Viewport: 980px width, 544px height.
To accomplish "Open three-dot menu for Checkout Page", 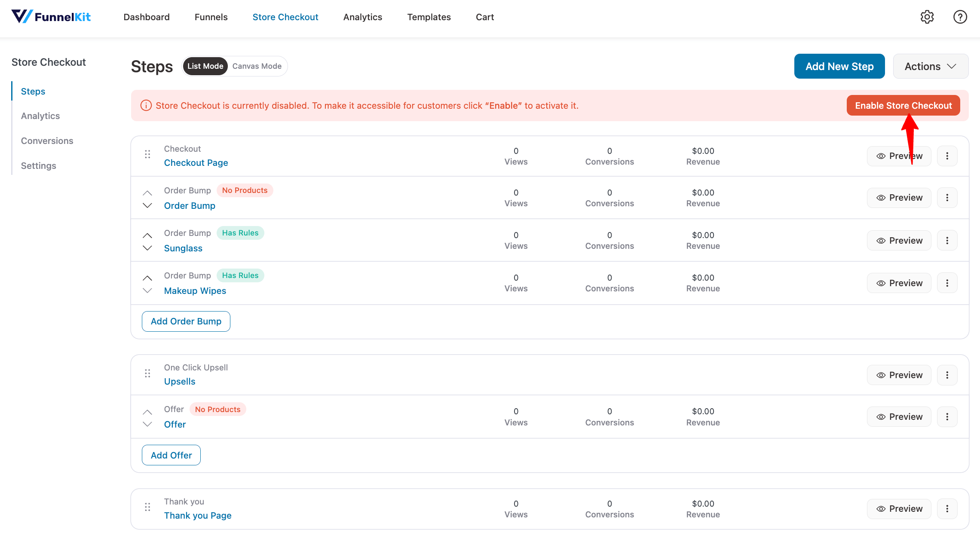I will tap(947, 156).
